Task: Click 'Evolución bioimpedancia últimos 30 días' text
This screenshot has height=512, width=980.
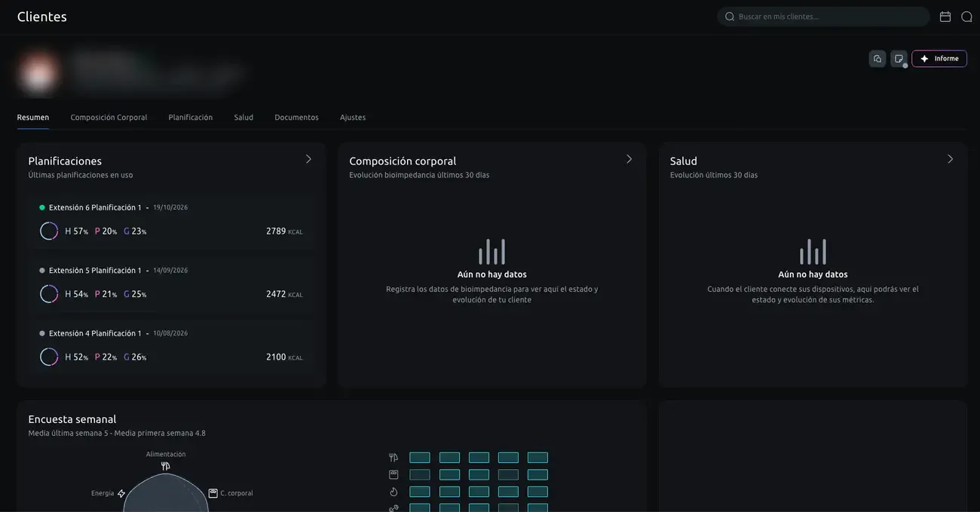Action: coord(419,175)
